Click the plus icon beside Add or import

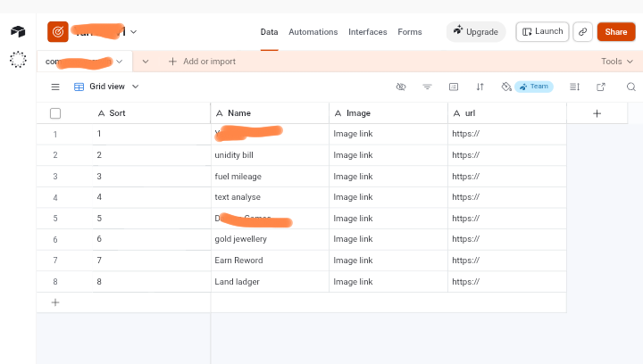point(172,62)
